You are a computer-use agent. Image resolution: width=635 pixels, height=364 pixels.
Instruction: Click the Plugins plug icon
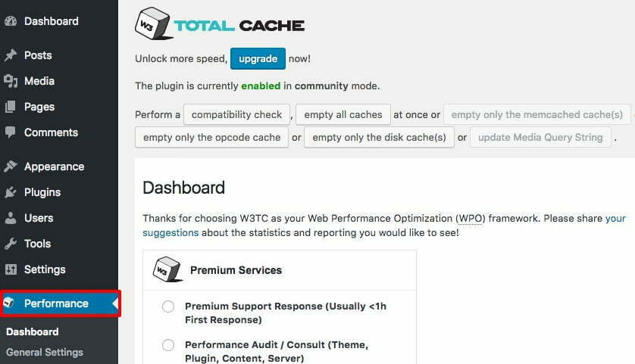(11, 192)
